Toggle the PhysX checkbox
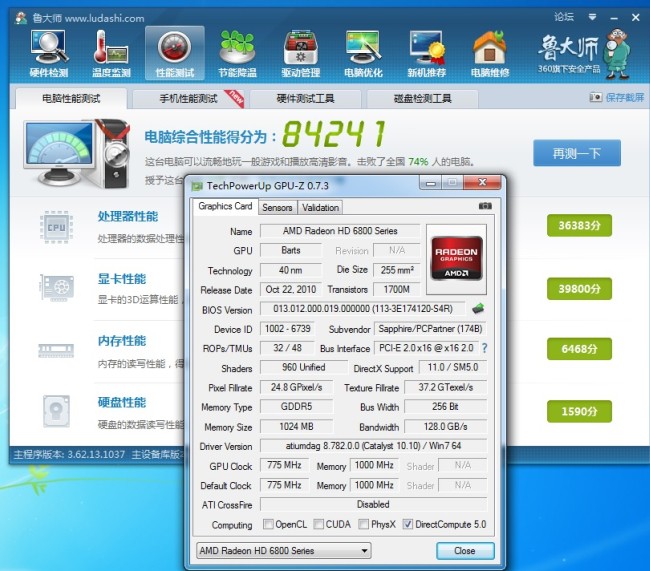This screenshot has width=650, height=571. 363,524
